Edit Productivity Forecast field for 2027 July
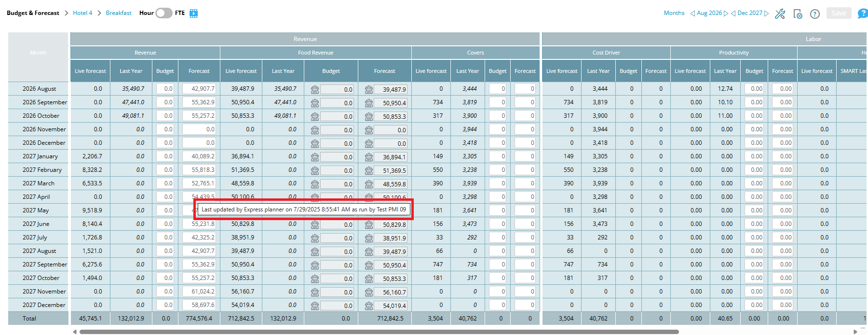 (x=783, y=237)
